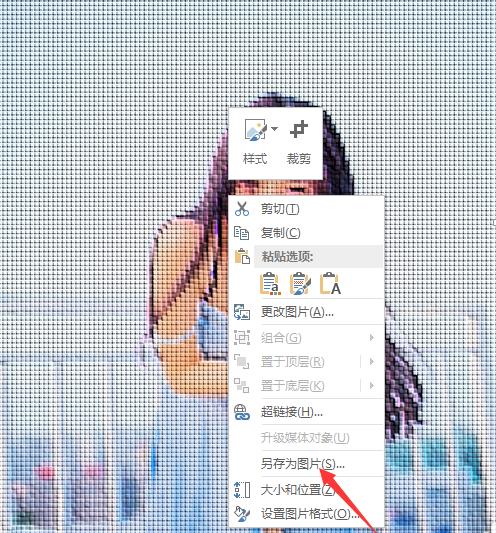
Task: Open 设置图片格式(O)... menu entry
Action: click(x=309, y=514)
